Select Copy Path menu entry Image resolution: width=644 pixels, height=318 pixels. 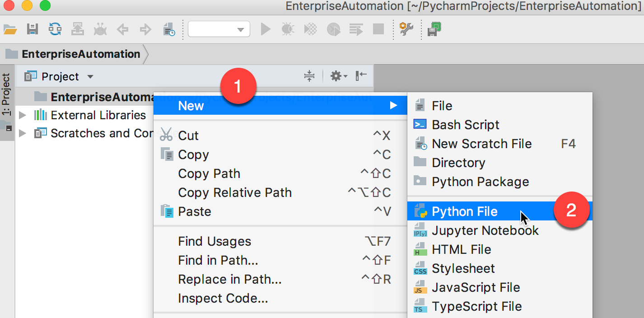[x=280, y=173]
